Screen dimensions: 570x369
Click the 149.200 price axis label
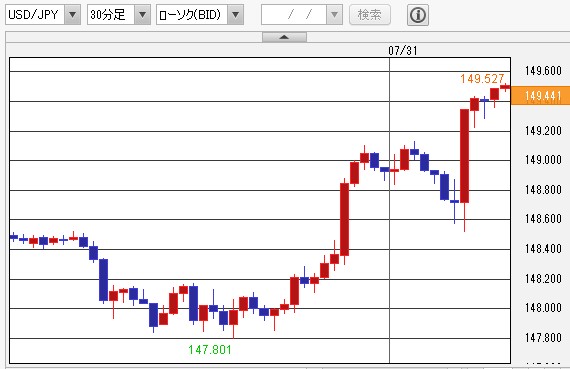[543, 130]
